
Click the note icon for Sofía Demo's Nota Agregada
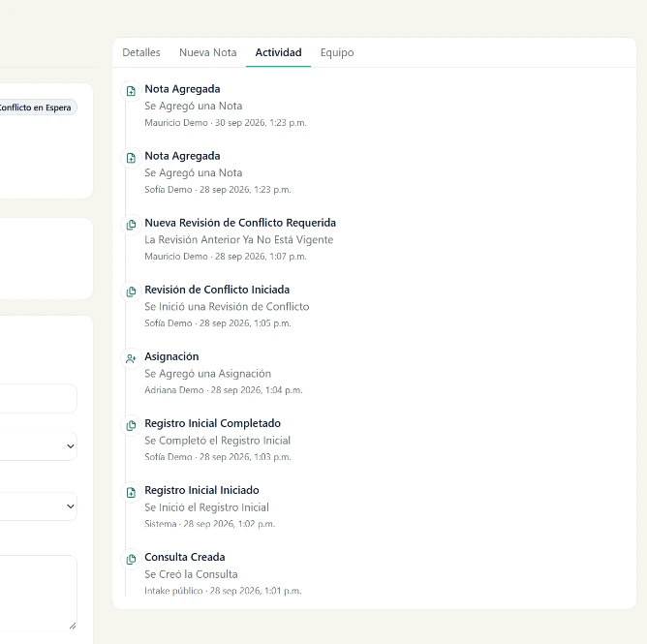coord(131,158)
